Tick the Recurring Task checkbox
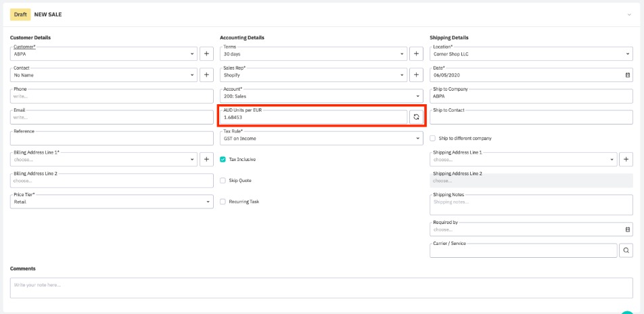This screenshot has height=314, width=644. point(223,202)
